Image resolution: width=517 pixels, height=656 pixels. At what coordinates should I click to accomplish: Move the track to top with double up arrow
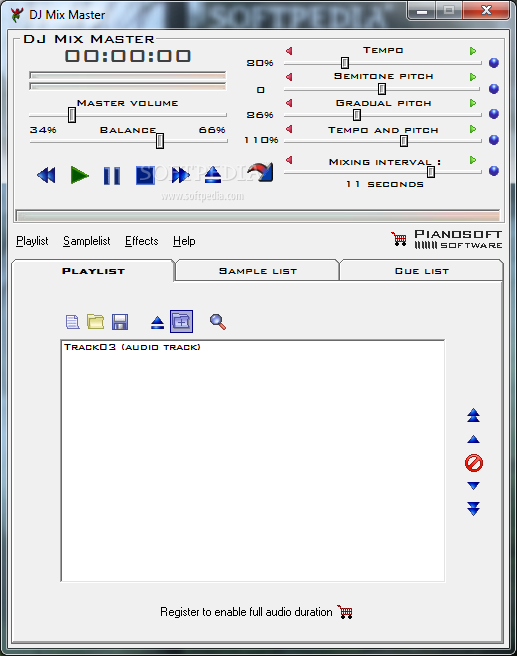click(473, 415)
